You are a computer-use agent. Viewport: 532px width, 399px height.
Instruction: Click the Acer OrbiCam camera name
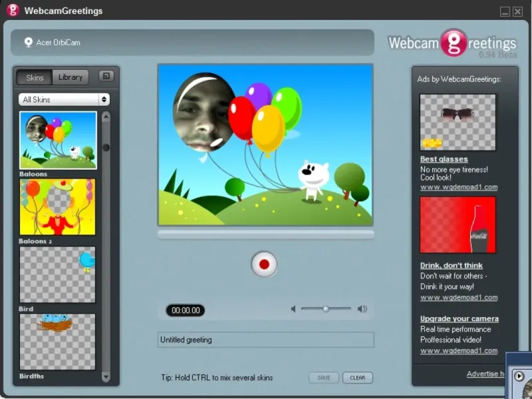pos(59,43)
